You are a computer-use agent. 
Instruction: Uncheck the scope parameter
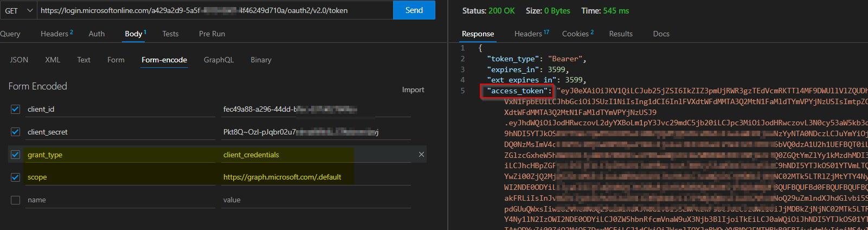[x=16, y=177]
